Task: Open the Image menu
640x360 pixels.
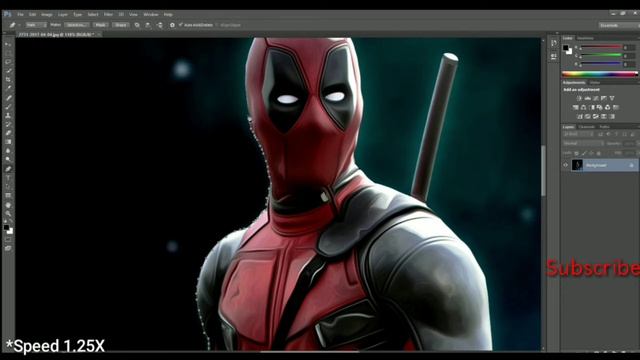Action: tap(47, 14)
